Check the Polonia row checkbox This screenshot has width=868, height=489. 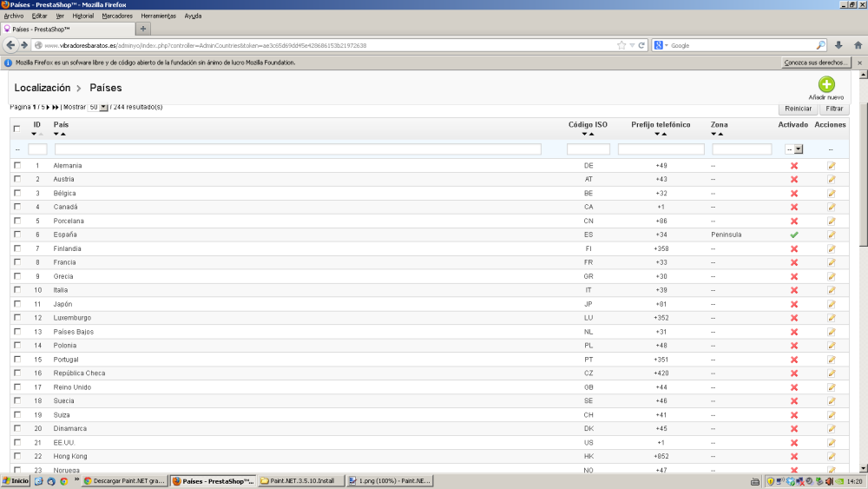[x=17, y=345]
